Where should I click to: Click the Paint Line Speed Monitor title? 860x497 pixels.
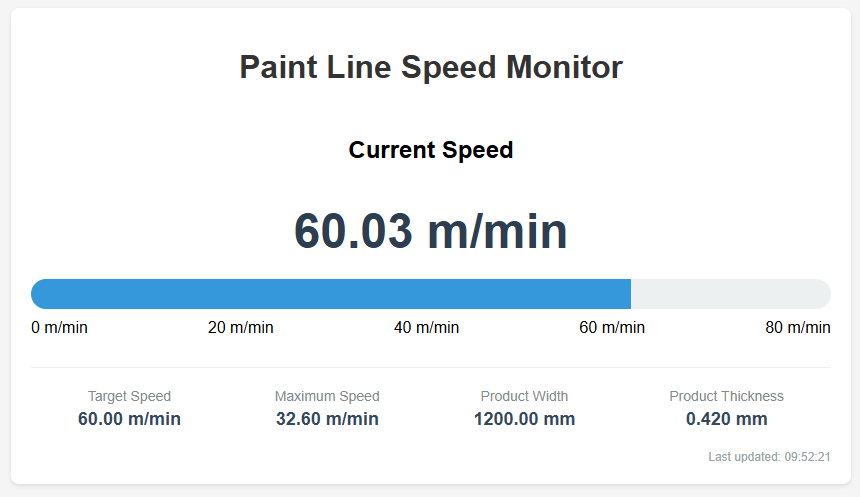[430, 68]
